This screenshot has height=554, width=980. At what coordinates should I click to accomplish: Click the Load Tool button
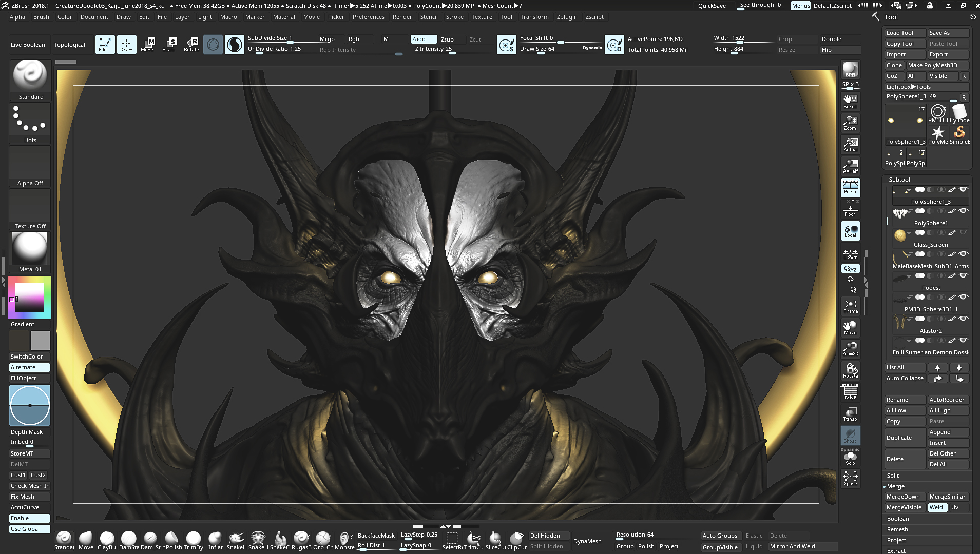click(x=905, y=33)
